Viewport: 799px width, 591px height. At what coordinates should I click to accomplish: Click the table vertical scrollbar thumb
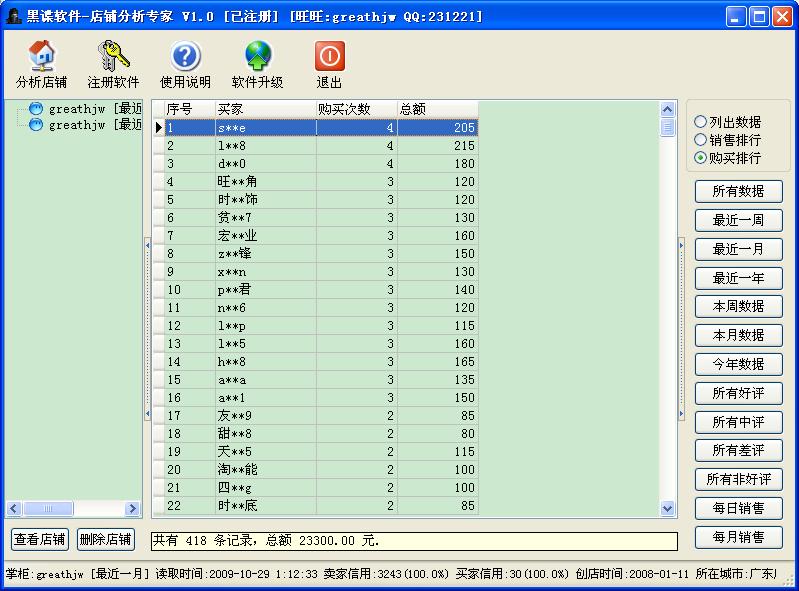tap(668, 127)
